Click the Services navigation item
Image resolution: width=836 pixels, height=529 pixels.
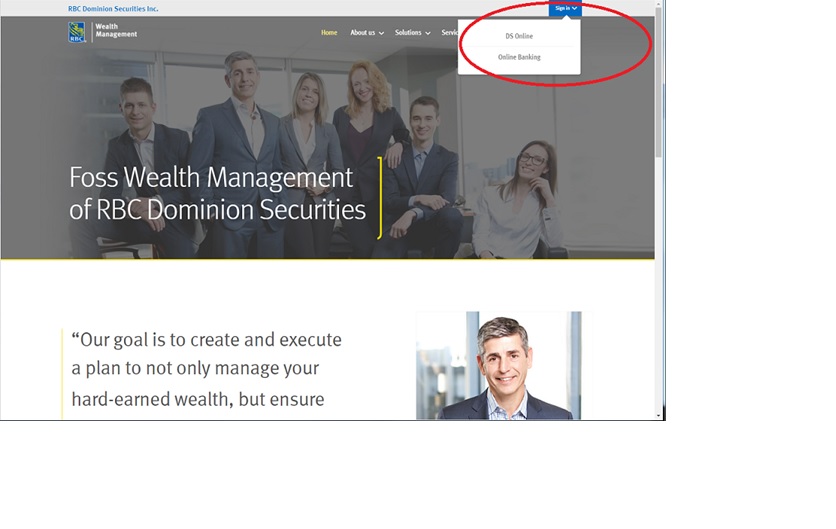[449, 33]
